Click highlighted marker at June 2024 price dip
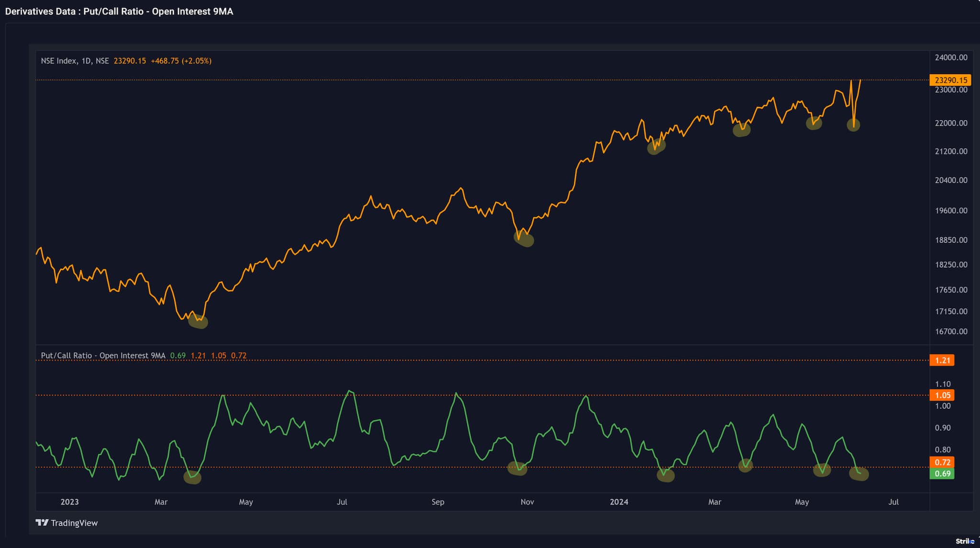Viewport: 980px width, 548px height. tap(853, 125)
